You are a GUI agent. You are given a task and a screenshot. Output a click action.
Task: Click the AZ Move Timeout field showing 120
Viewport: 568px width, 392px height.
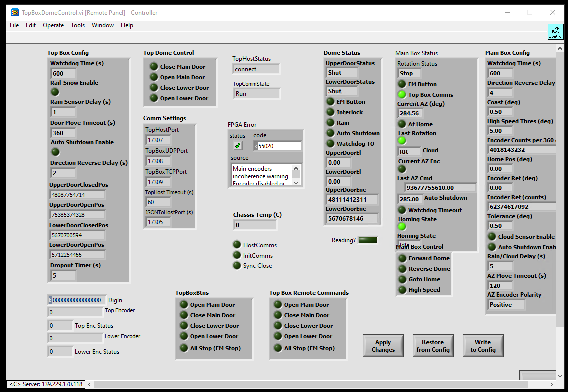pyautogui.click(x=500, y=285)
